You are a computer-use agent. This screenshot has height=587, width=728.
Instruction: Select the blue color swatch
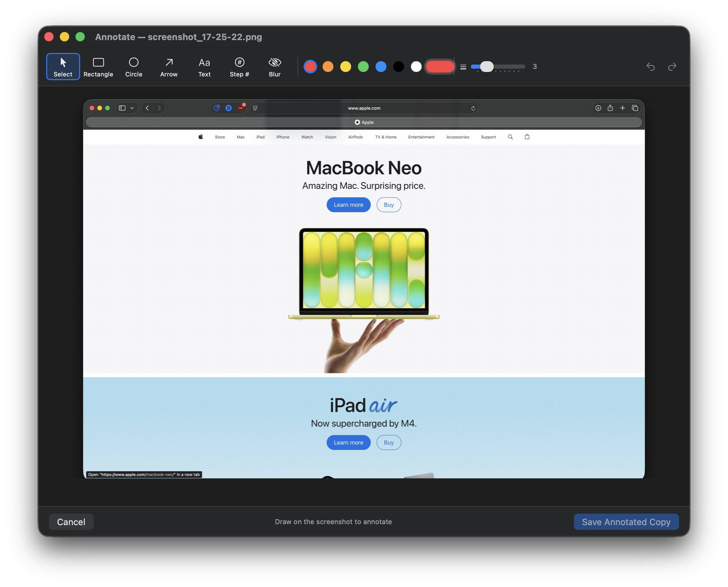(x=381, y=67)
